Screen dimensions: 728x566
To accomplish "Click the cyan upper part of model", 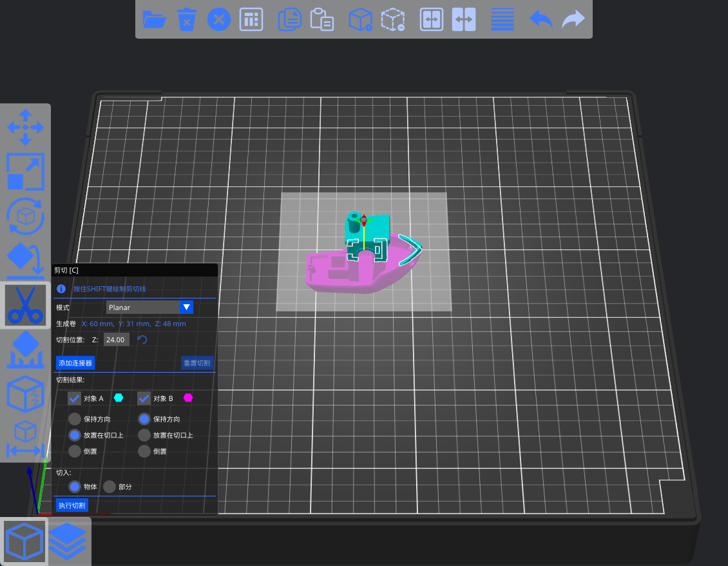I will [x=376, y=228].
